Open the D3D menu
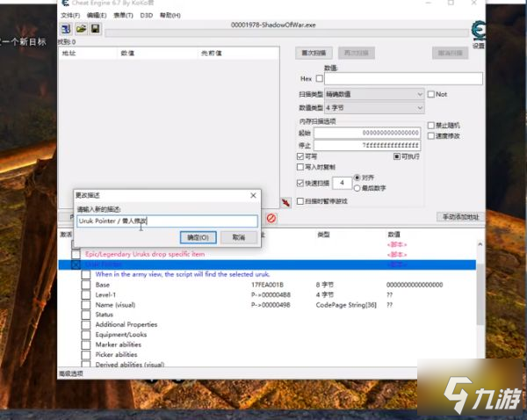Image resolution: width=527 pixels, height=420 pixels. 146,16
